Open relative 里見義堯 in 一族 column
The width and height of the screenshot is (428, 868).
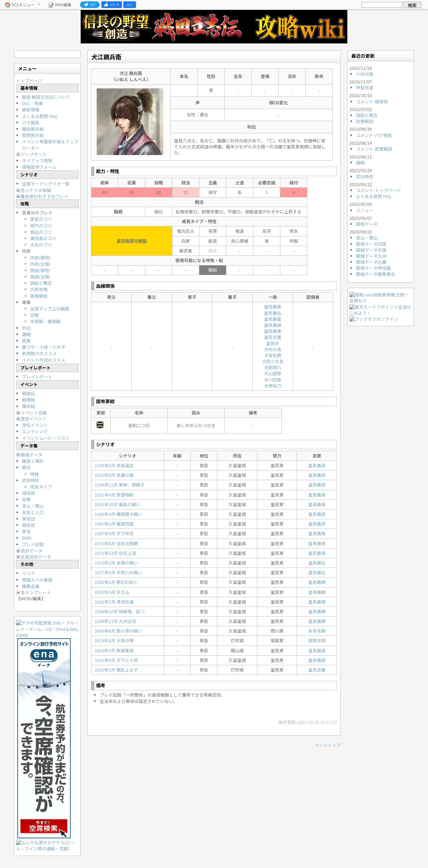272,307
